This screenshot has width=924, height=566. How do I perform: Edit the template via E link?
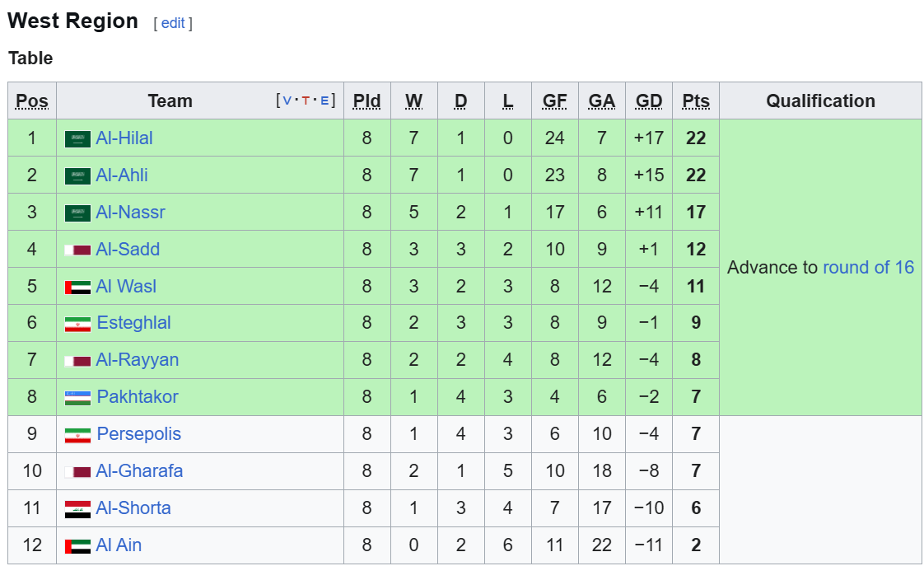pos(324,101)
